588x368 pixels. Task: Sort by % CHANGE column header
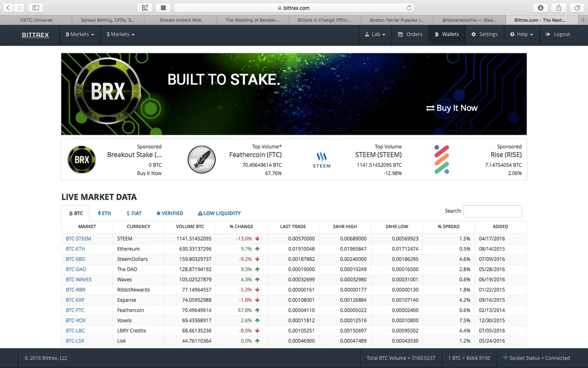(241, 227)
